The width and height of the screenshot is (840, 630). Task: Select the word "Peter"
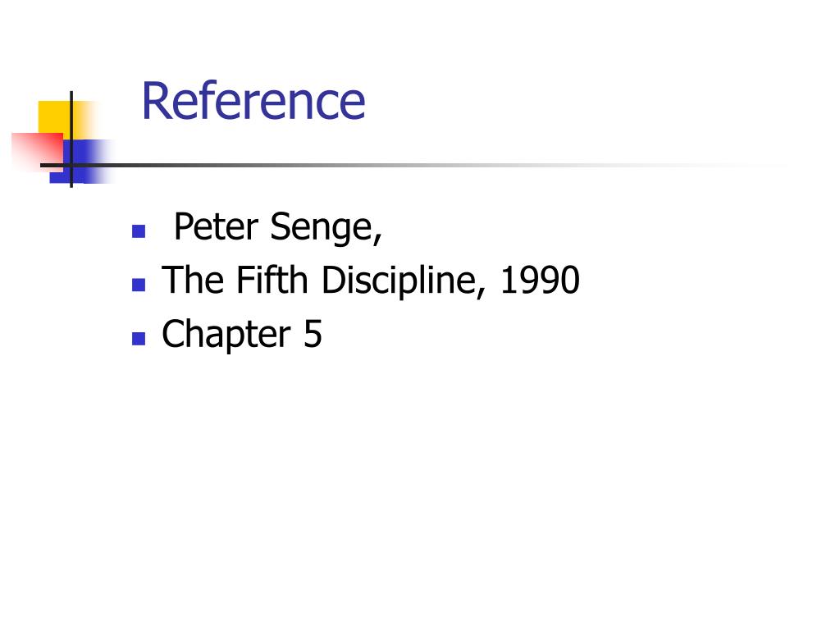[x=217, y=226]
